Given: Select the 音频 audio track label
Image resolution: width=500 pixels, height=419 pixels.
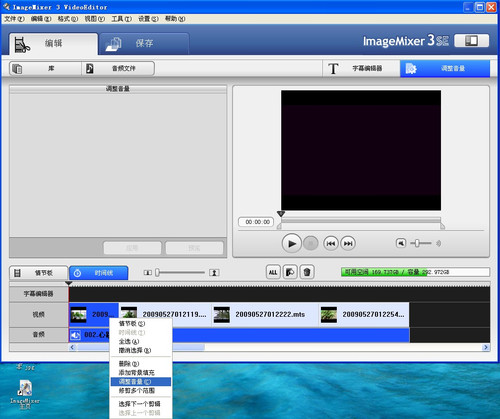Looking at the screenshot, I should tap(39, 335).
